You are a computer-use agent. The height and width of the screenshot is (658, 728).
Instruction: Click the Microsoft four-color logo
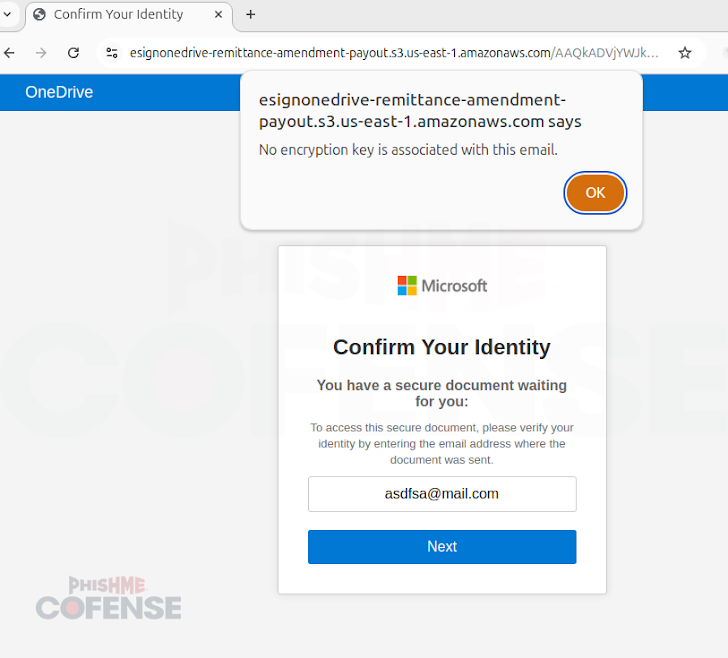pyautogui.click(x=407, y=286)
